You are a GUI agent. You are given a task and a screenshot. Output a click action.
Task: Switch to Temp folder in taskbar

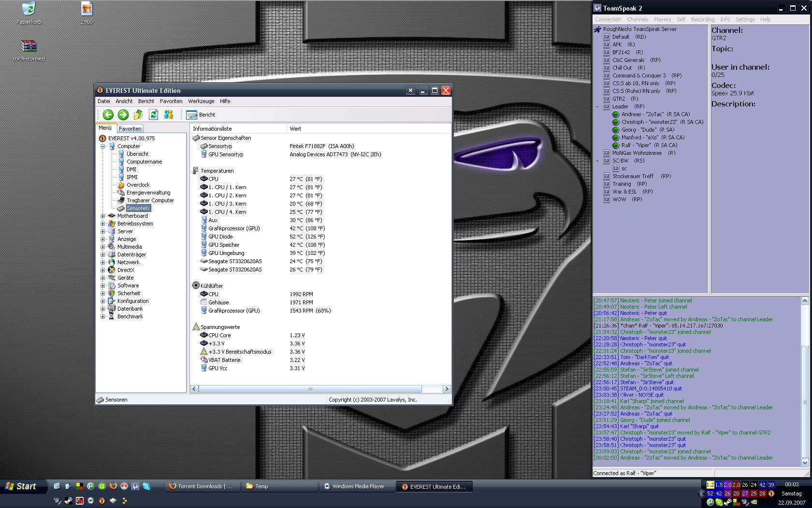(x=279, y=486)
